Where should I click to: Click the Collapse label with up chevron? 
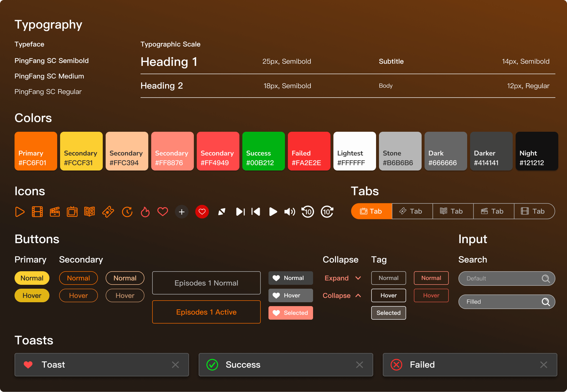[342, 295]
